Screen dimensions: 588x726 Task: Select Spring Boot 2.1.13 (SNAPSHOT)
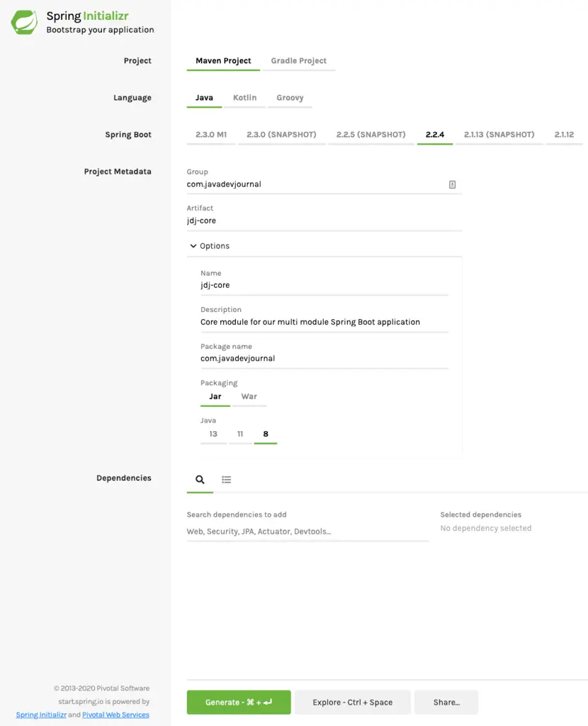click(499, 135)
